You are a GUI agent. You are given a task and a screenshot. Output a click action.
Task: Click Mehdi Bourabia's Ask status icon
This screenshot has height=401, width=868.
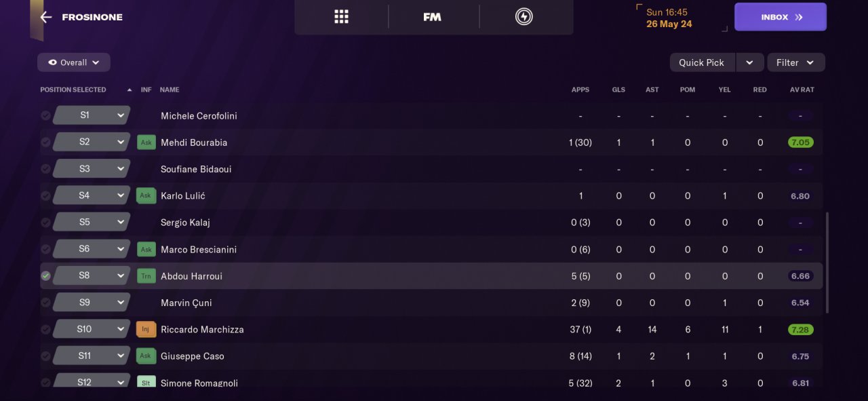(x=146, y=142)
